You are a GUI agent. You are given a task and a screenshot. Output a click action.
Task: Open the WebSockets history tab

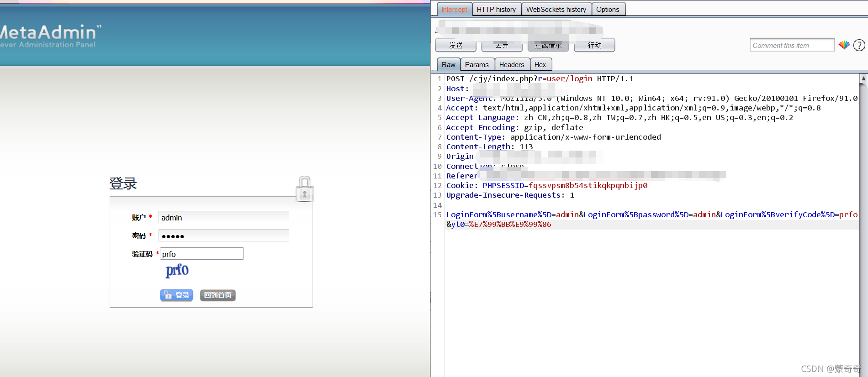coord(556,9)
